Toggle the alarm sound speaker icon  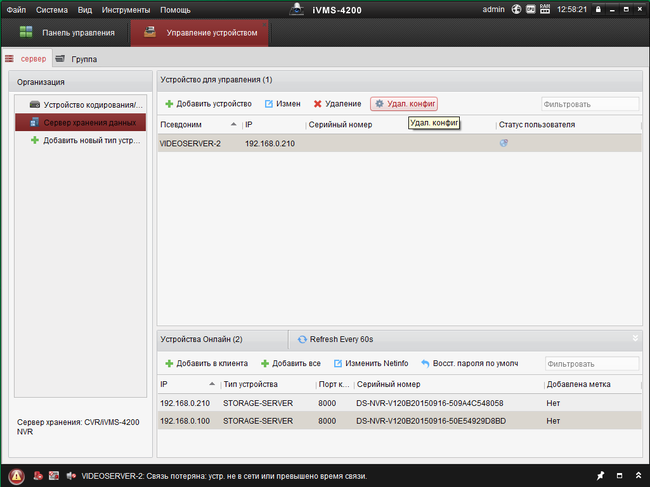coord(71,476)
